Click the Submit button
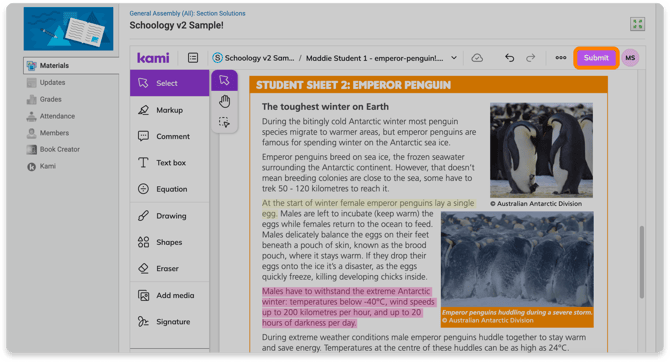The width and height of the screenshot is (670, 362). point(596,58)
